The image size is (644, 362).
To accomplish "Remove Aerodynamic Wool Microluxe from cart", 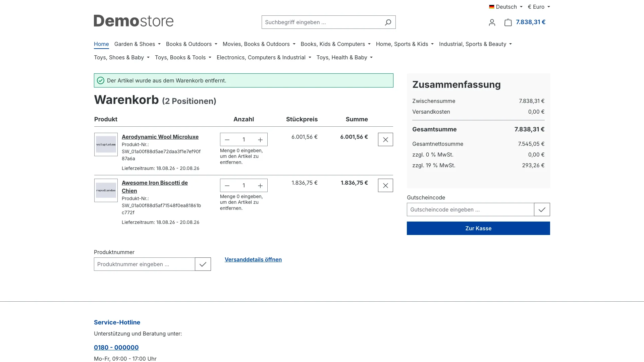I will point(385,139).
